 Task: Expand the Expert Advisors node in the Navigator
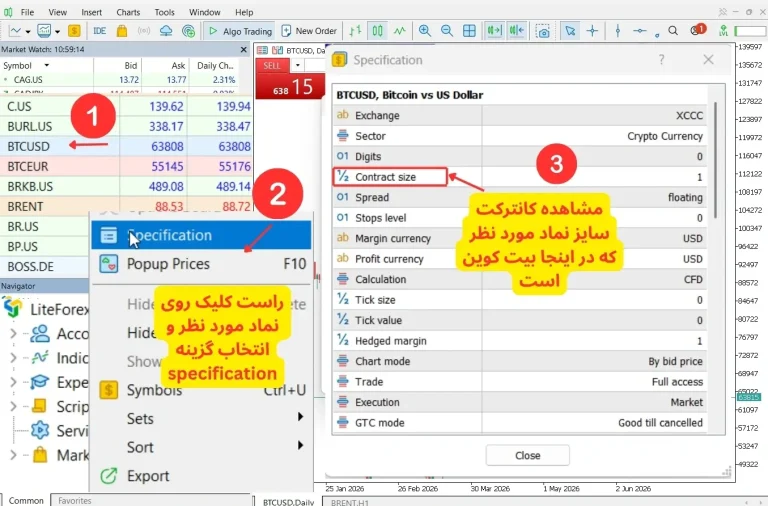click(x=13, y=382)
